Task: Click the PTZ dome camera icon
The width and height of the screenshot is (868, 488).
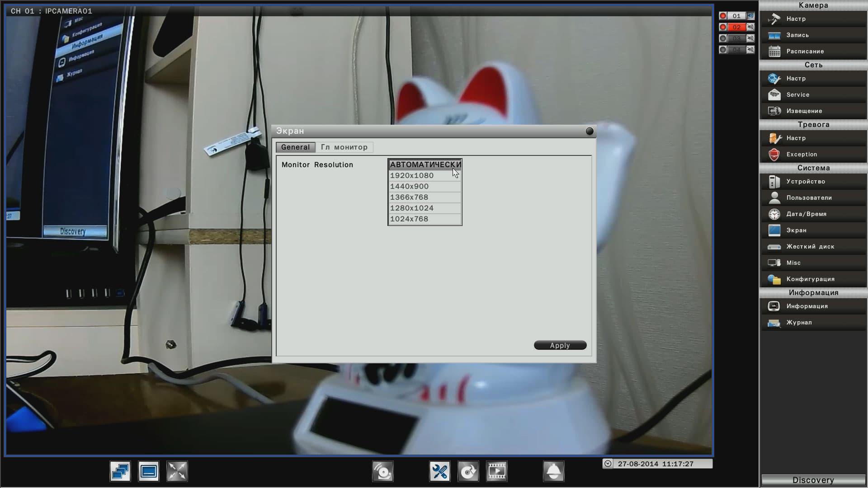Action: (x=553, y=471)
